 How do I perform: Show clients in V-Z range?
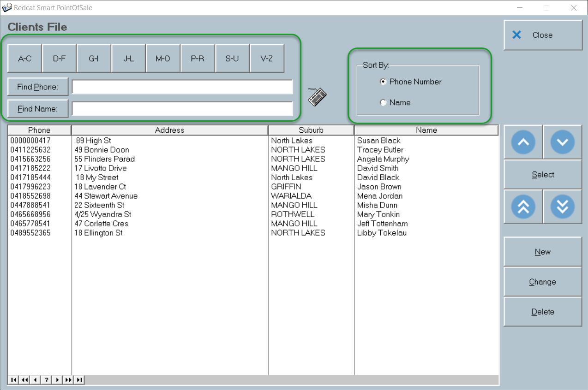(266, 59)
